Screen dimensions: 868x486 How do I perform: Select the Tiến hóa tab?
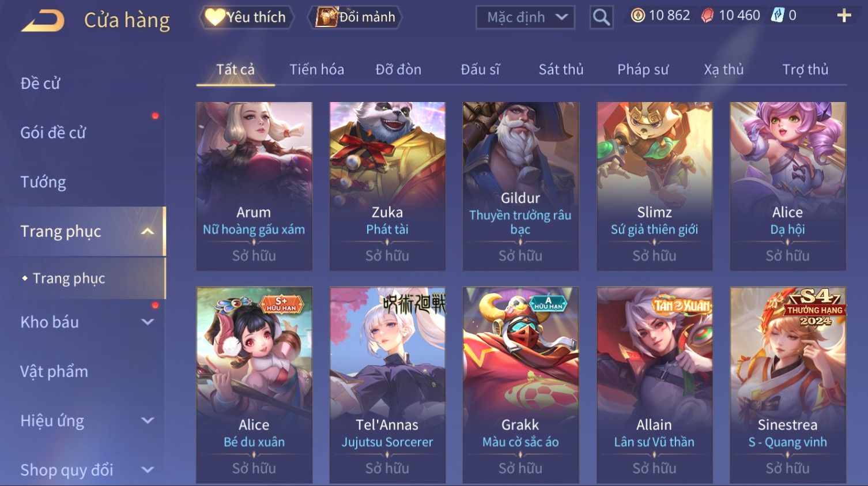coord(316,70)
